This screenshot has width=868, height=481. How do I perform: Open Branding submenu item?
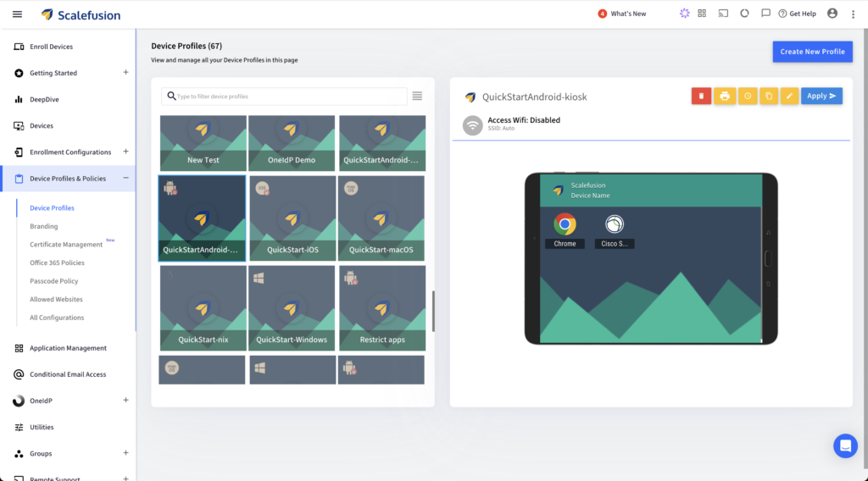[44, 226]
